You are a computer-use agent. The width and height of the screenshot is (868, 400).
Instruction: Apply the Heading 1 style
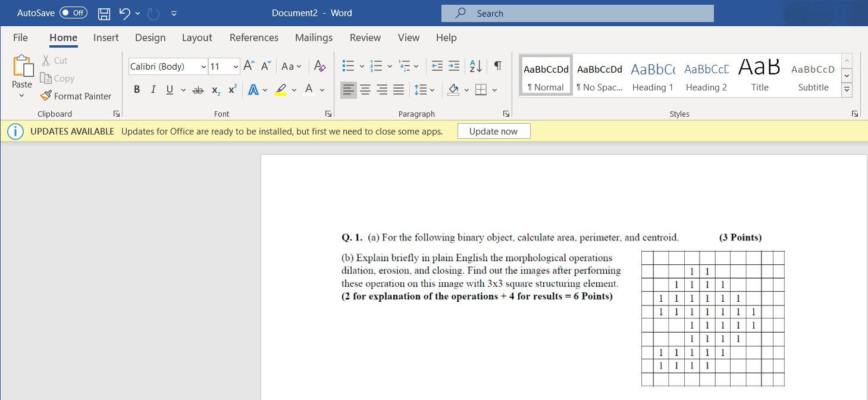[x=653, y=76]
